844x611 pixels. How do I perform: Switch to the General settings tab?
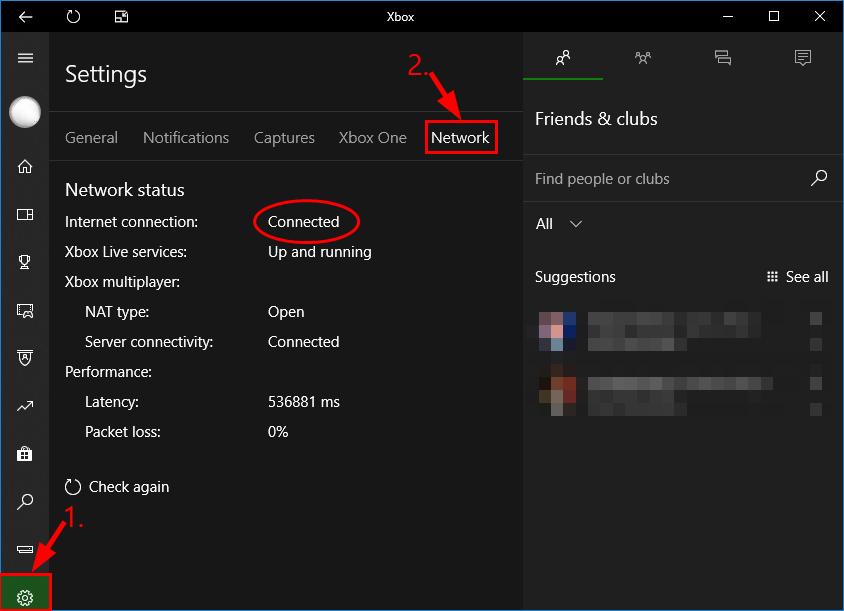(91, 137)
